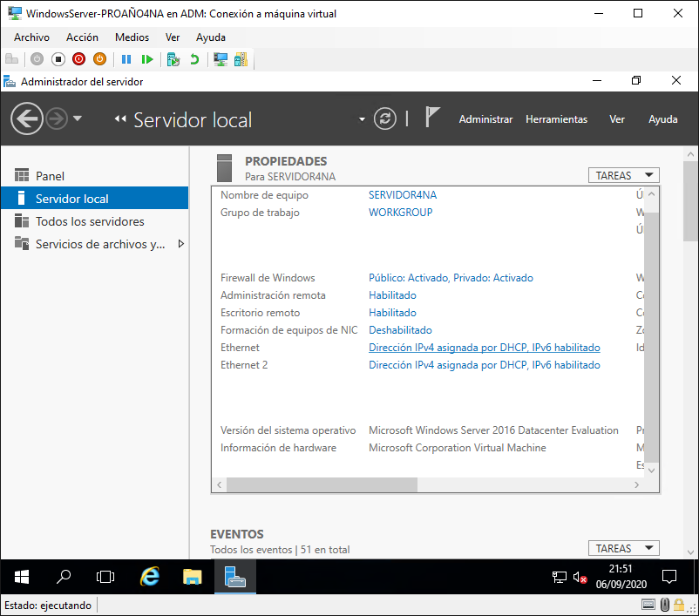The image size is (699, 616).
Task: Click properties panel scroll up arrow
Action: [x=651, y=194]
